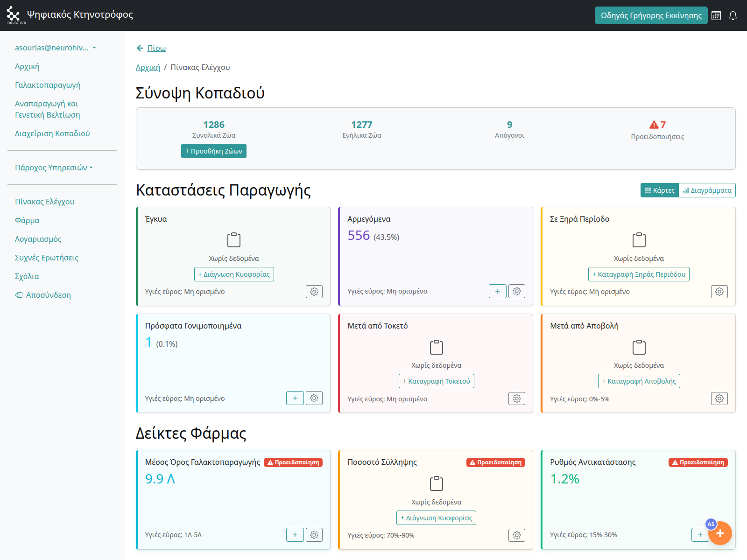This screenshot has height=560, width=747.
Task: Select Διαχείριση Κοπαδιού in the sidebar
Action: [52, 133]
